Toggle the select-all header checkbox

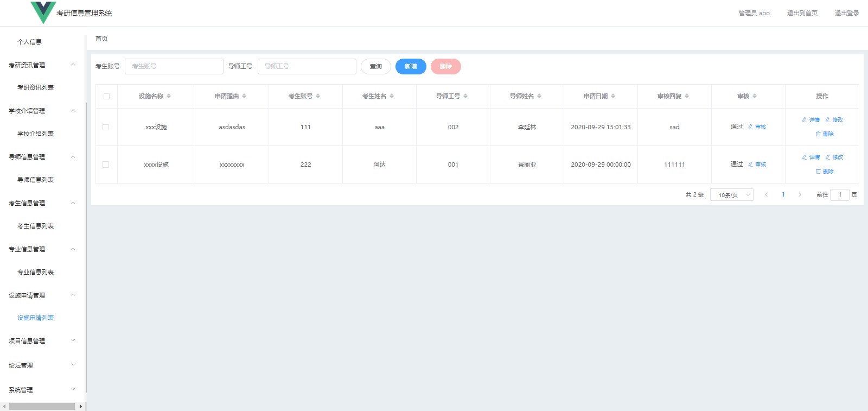point(106,96)
